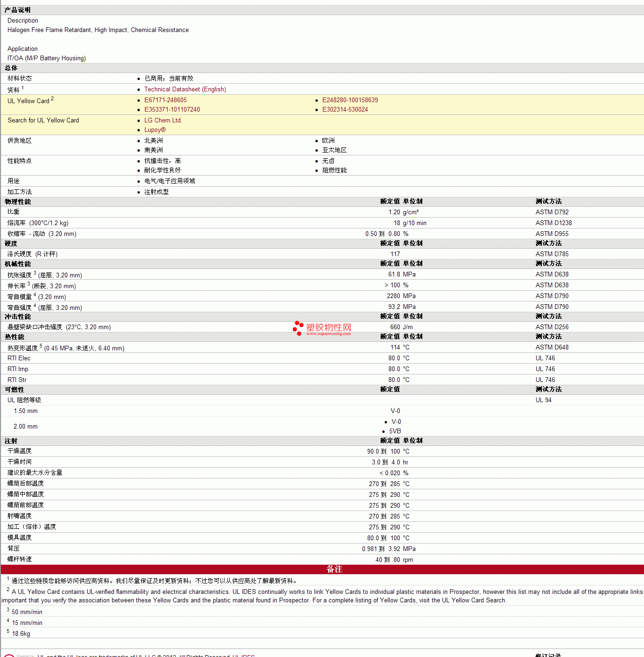This screenshot has height=657, width=644.
Task: Click the 螺筒后部温度 row label
Action: click(x=26, y=484)
